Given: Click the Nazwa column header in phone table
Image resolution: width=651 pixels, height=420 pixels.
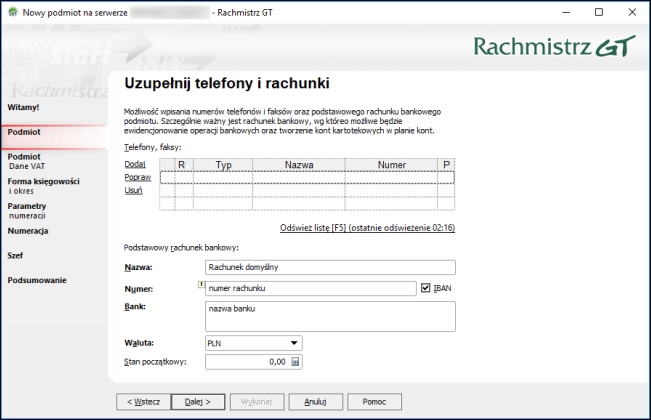Looking at the screenshot, I should click(x=299, y=165).
